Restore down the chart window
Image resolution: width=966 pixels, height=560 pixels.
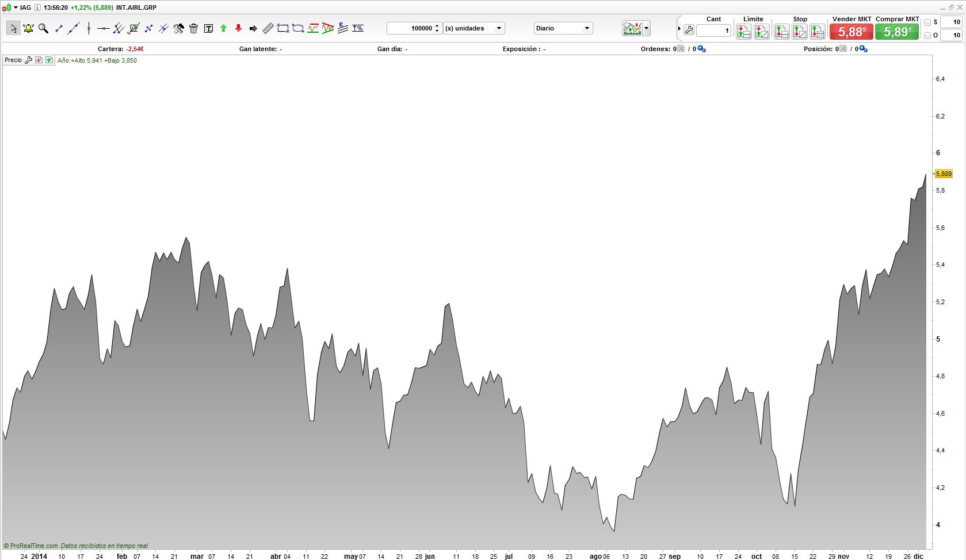click(x=951, y=7)
